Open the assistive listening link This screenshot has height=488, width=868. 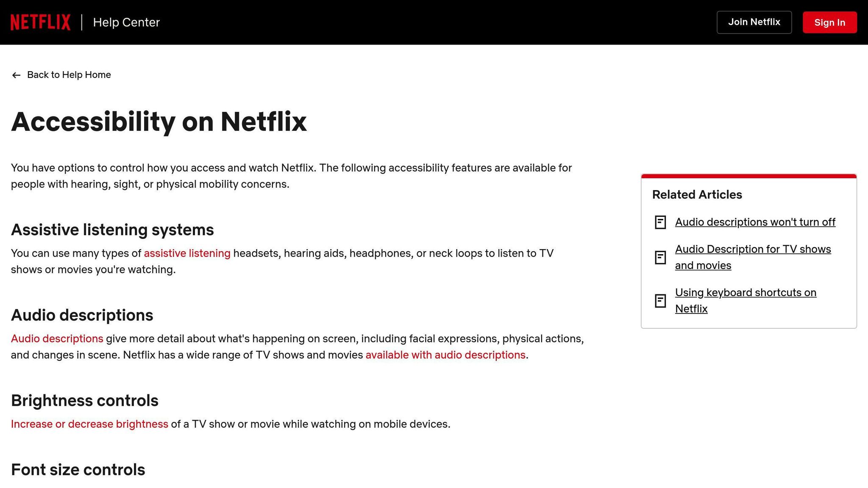187,253
